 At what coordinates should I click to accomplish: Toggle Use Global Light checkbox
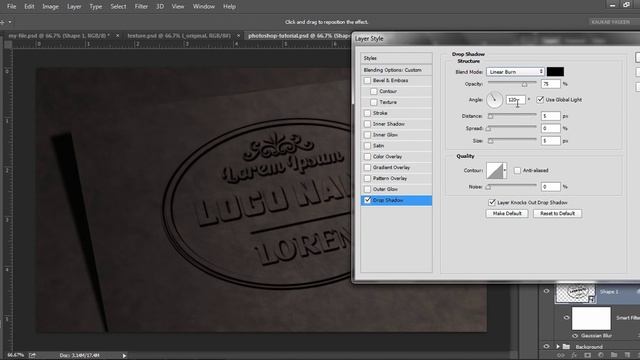pyautogui.click(x=540, y=100)
